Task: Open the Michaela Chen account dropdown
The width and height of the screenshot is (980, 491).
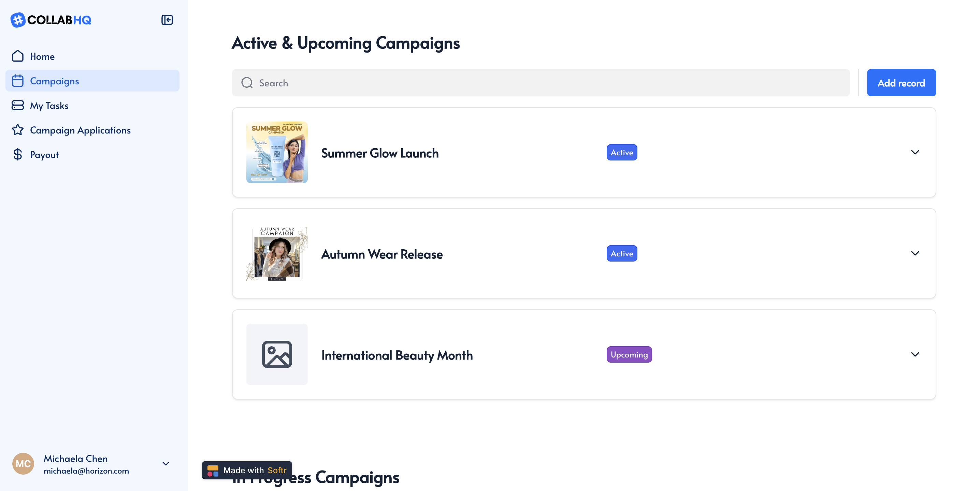Action: click(x=166, y=464)
